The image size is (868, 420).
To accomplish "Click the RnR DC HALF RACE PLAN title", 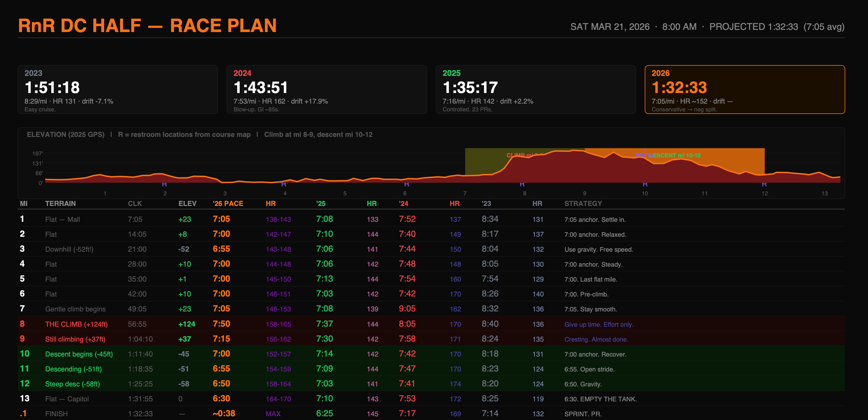I will pos(147,26).
